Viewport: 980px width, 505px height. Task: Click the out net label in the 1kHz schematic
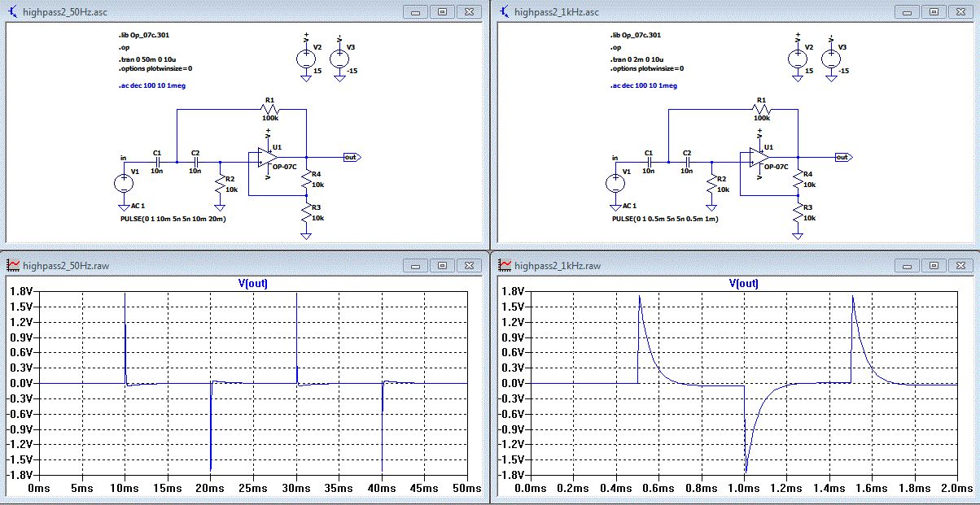pyautogui.click(x=843, y=157)
